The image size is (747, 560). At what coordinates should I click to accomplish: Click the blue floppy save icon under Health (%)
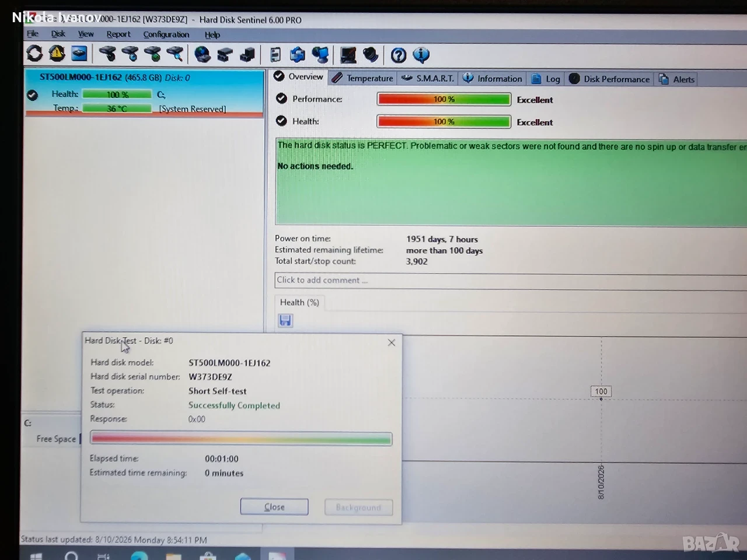point(285,320)
